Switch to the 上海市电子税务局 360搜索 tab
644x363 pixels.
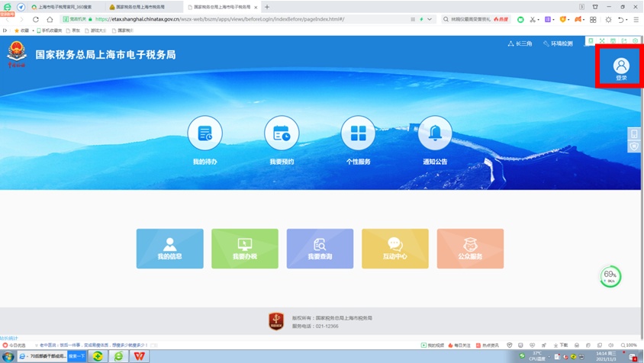(x=65, y=7)
